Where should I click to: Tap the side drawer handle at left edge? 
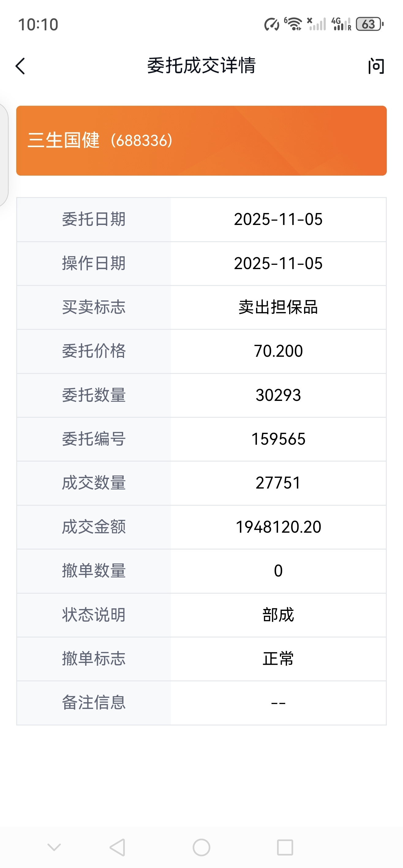[3, 154]
